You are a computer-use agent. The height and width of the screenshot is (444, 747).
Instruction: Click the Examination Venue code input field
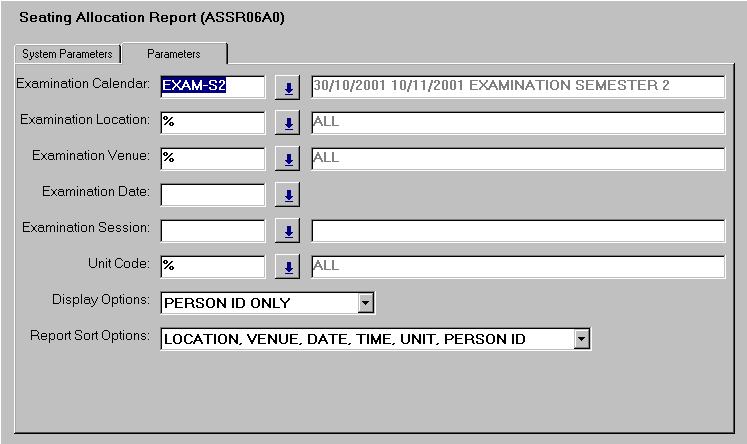212,159
